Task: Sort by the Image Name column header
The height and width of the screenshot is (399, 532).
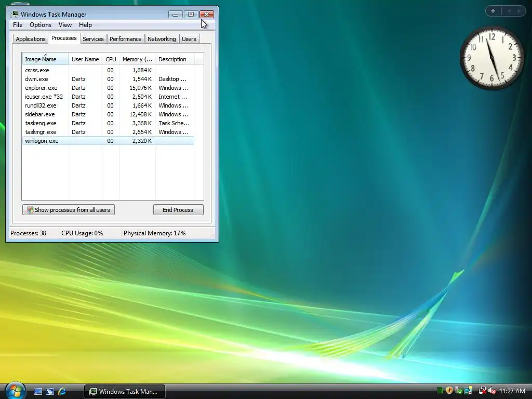Action: (46, 59)
